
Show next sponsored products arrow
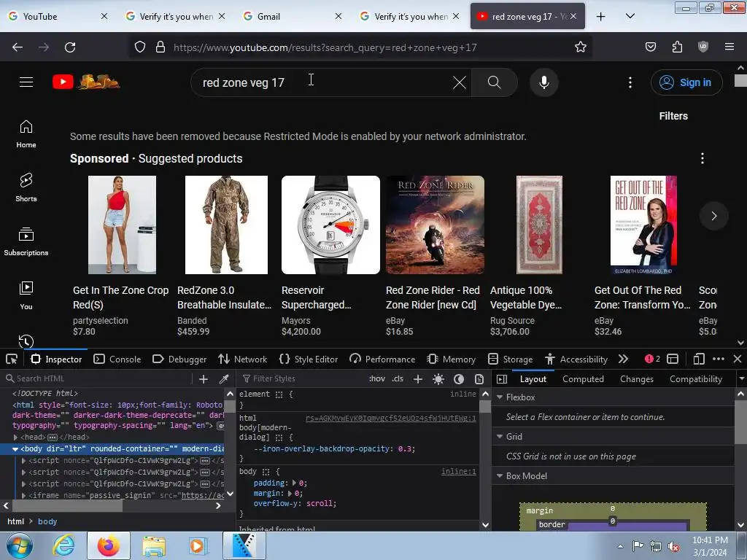click(713, 216)
